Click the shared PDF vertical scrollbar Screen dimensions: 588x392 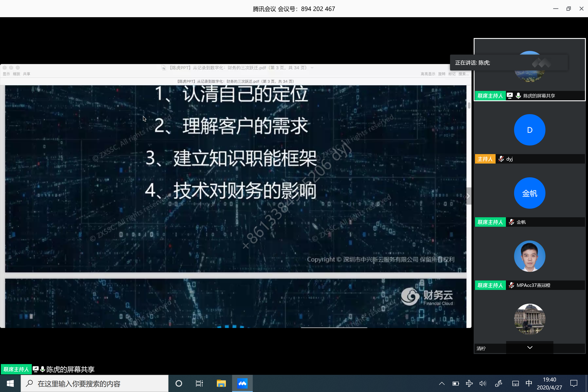tap(469, 106)
